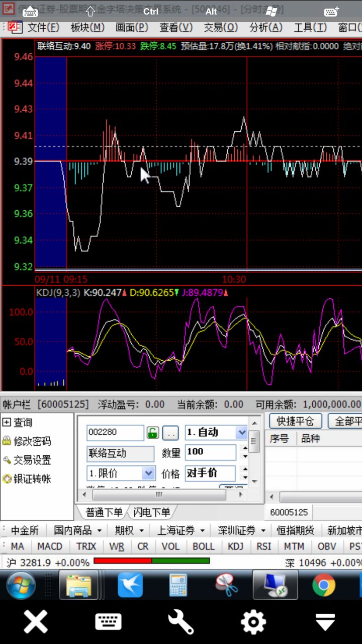Open Remote Desktop icon on taskbar

[275, 585]
